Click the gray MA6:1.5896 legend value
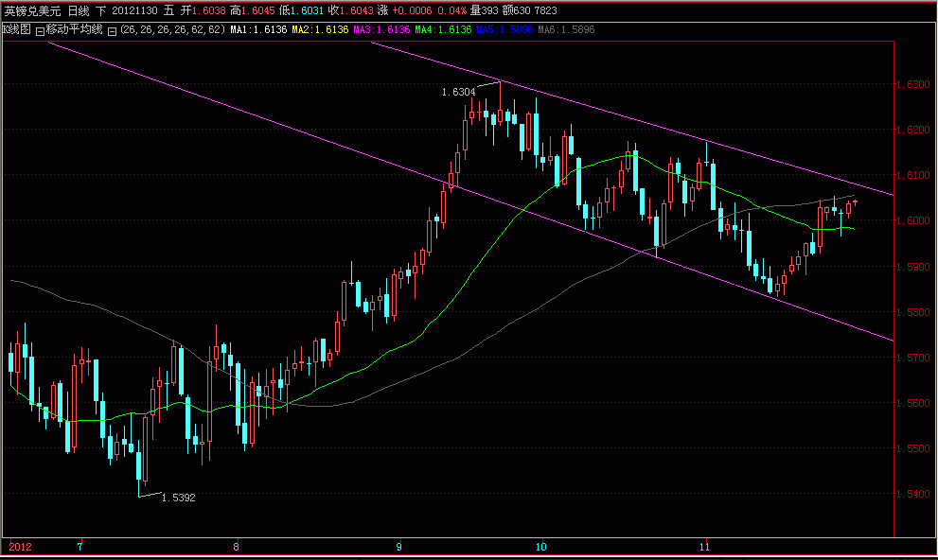The height and width of the screenshot is (560, 938). [x=567, y=30]
